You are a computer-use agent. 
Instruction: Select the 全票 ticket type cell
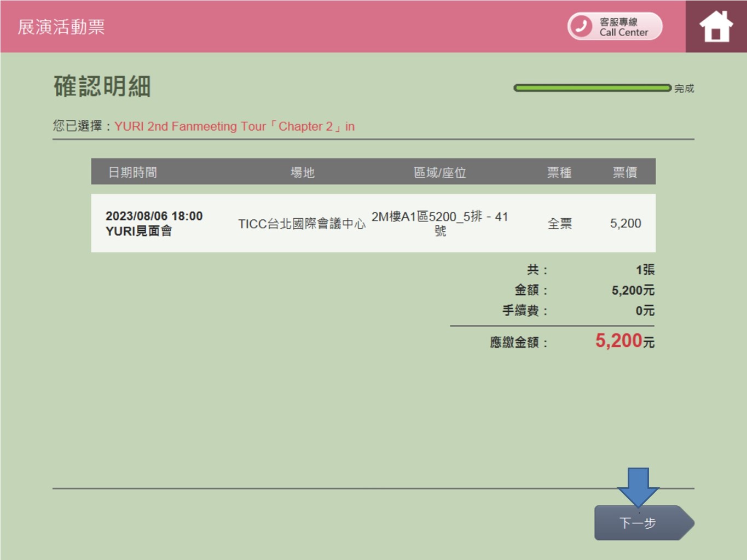[x=560, y=223]
